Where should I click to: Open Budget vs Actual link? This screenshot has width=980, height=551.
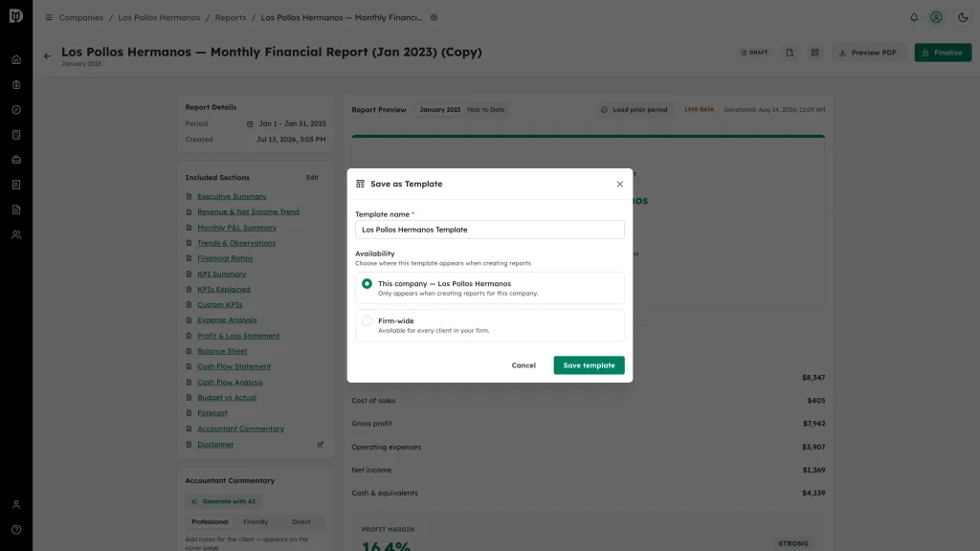[x=226, y=397]
